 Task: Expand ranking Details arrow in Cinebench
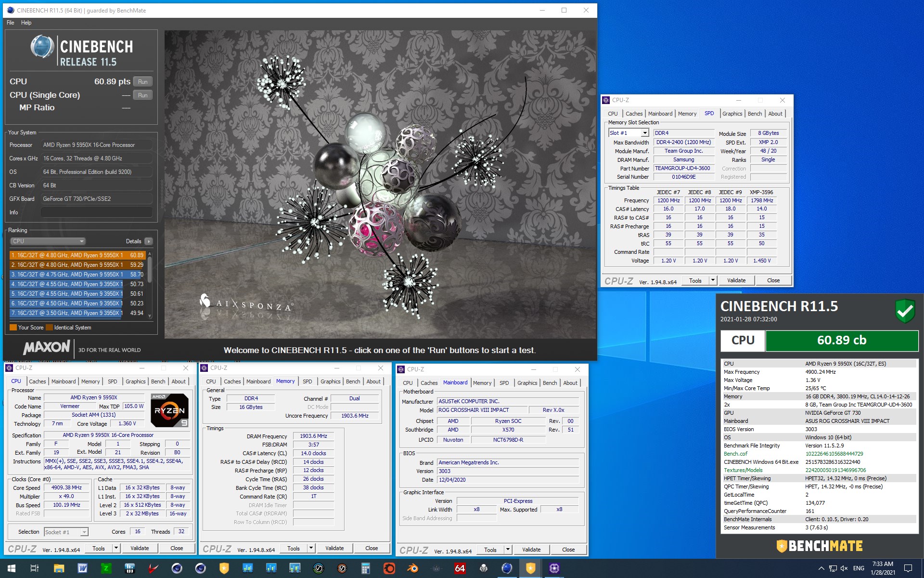tap(149, 241)
